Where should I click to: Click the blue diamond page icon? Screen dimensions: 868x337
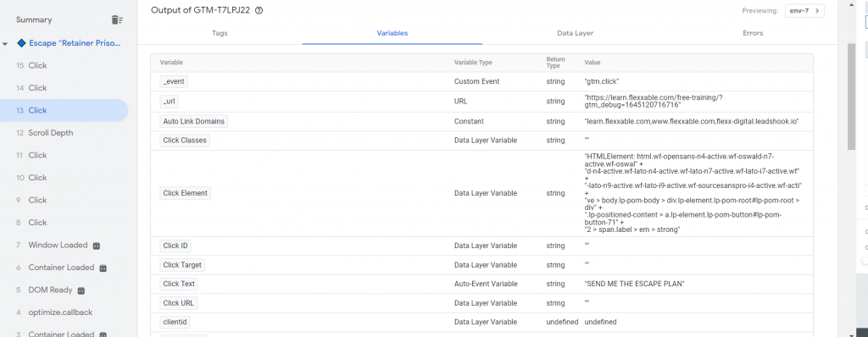point(21,42)
